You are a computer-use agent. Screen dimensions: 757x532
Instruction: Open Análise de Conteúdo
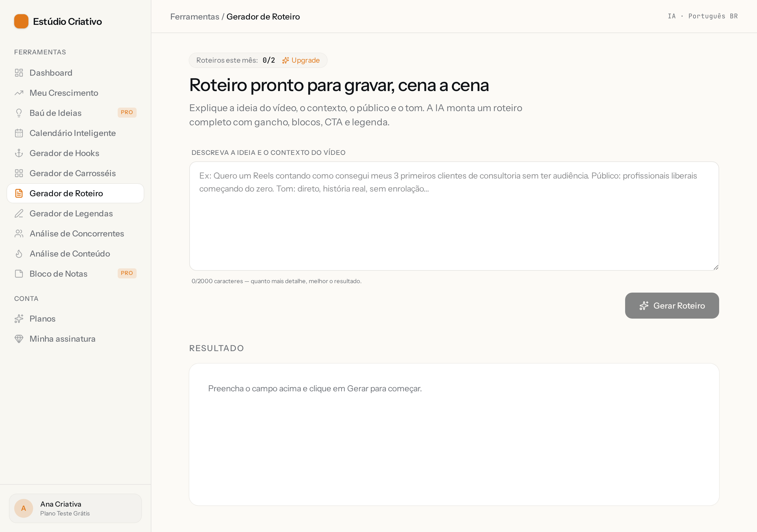[x=75, y=254]
